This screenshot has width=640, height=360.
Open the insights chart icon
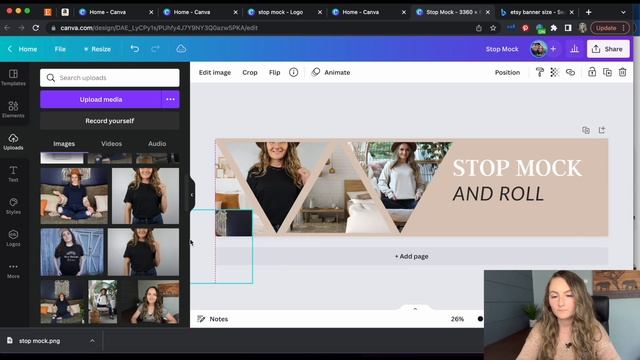click(575, 49)
